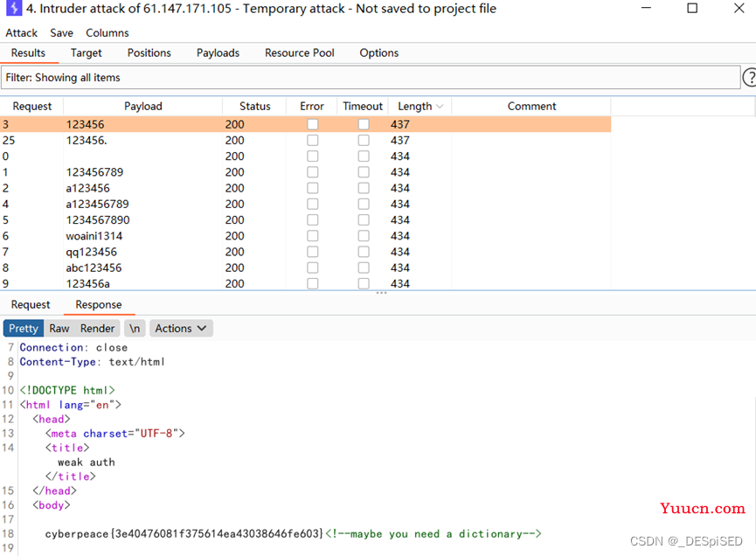The height and width of the screenshot is (556, 756).
Task: Click the Burp Suite lightning app icon
Action: point(13,8)
